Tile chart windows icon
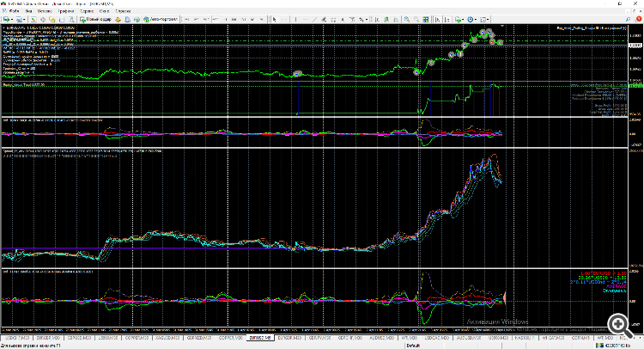Viewport: 644px width, 349px height. 426,19
